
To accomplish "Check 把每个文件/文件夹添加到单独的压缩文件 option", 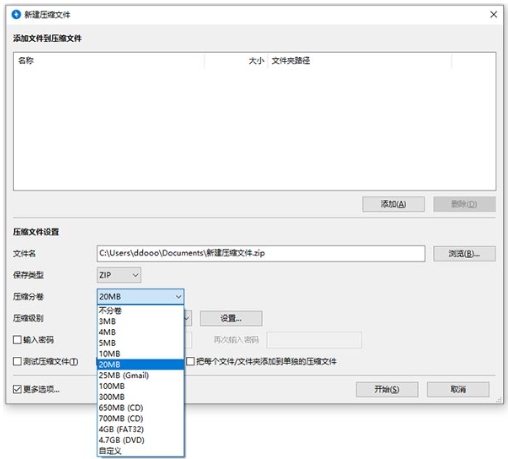I will (x=190, y=361).
